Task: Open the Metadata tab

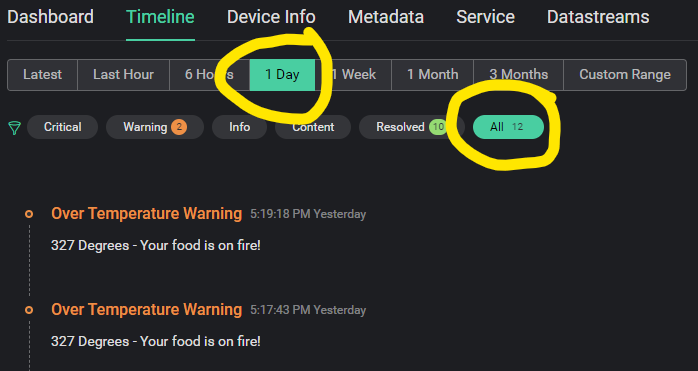Action: click(386, 17)
